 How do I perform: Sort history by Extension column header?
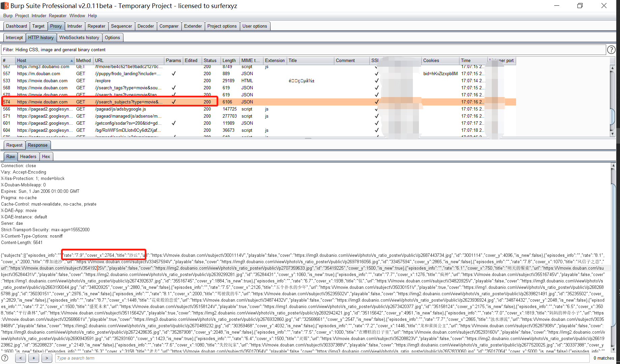tap(275, 61)
